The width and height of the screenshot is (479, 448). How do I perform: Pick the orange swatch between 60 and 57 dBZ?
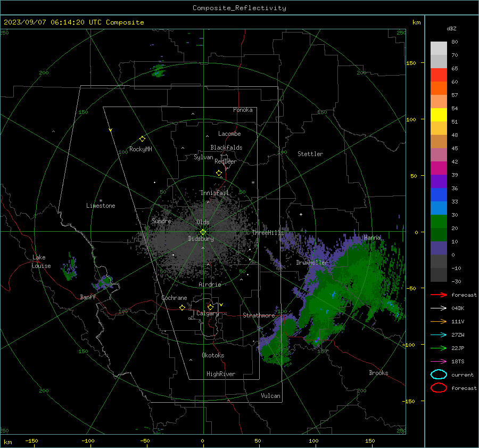coord(439,88)
